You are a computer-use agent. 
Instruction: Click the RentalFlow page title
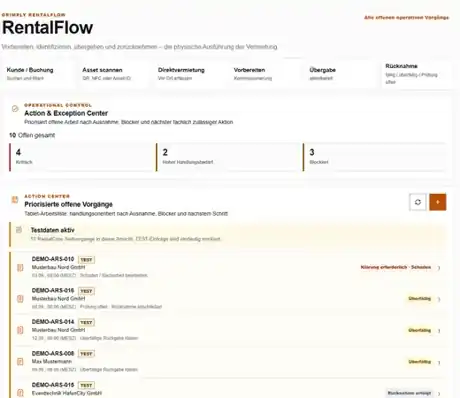click(x=47, y=27)
